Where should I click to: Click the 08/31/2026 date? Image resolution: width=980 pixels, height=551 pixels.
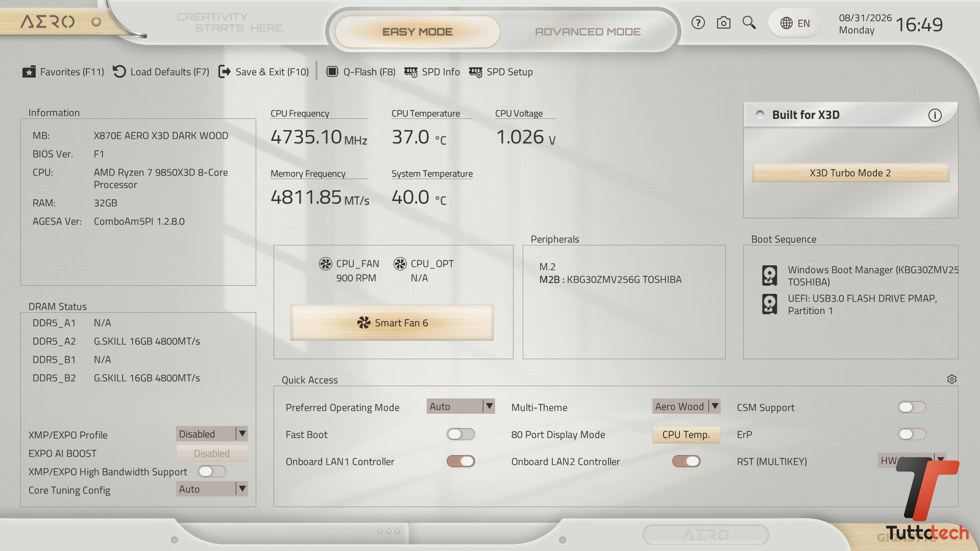pyautogui.click(x=866, y=18)
